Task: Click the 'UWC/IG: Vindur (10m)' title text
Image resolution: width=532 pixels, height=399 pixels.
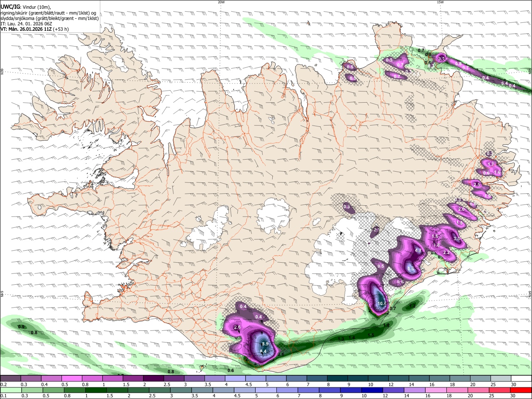Action: click(x=26, y=6)
